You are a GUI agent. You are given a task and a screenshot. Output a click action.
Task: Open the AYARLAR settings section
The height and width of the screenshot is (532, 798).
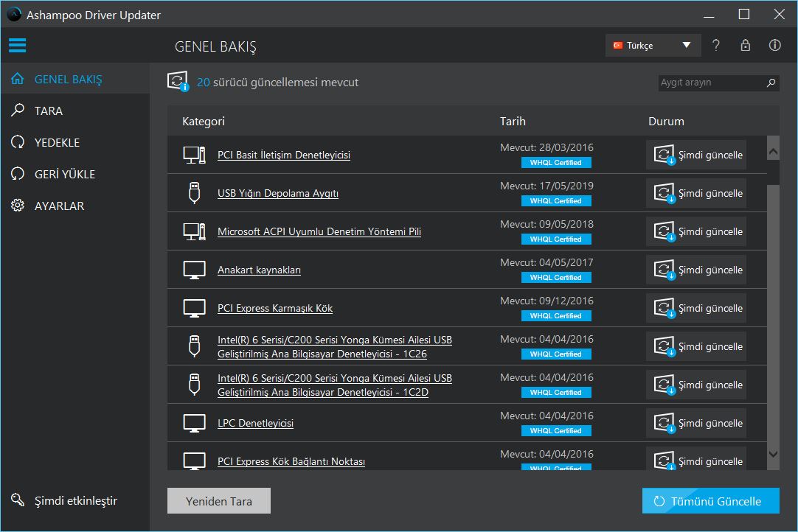click(x=75, y=206)
